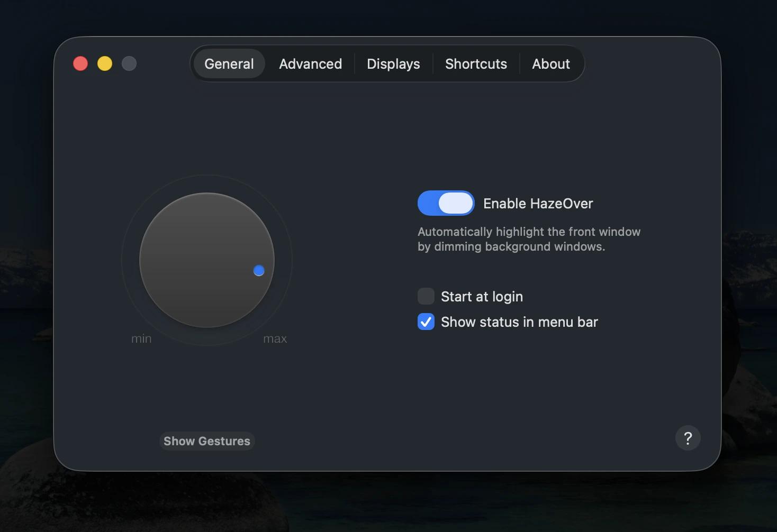Uncheck Show status in menu bar
777x532 pixels.
coord(426,322)
